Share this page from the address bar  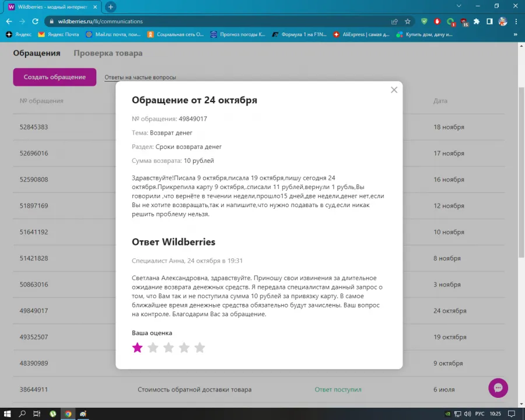coord(394,22)
